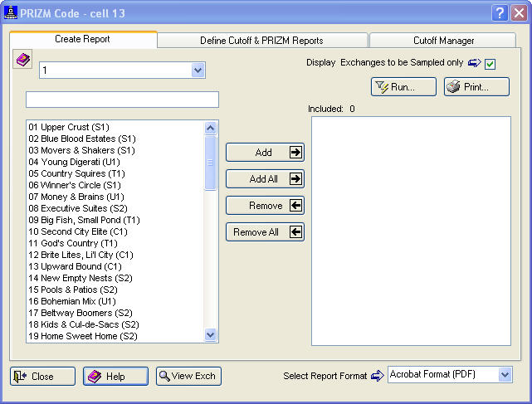Click the question mark help button in the title bar
The width and height of the screenshot is (532, 404).
click(x=500, y=13)
